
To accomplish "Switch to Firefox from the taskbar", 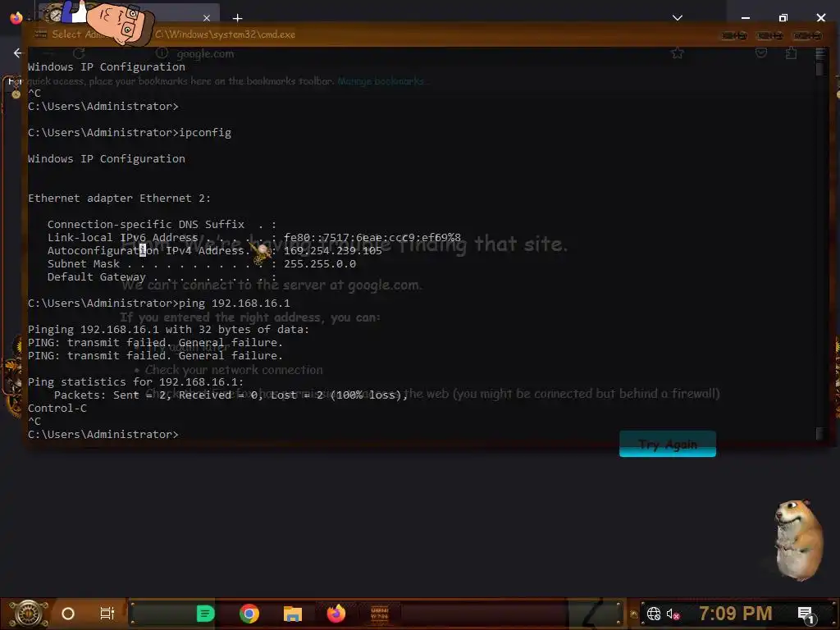I will 336,614.
